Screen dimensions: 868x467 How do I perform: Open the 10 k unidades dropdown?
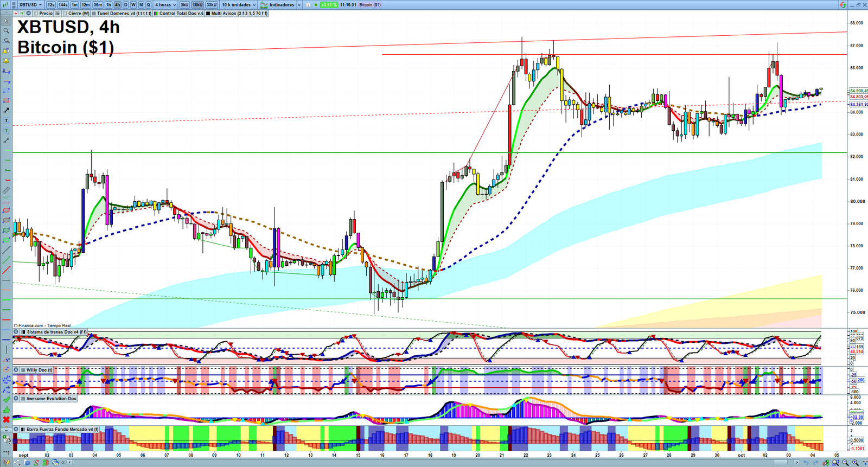point(239,5)
